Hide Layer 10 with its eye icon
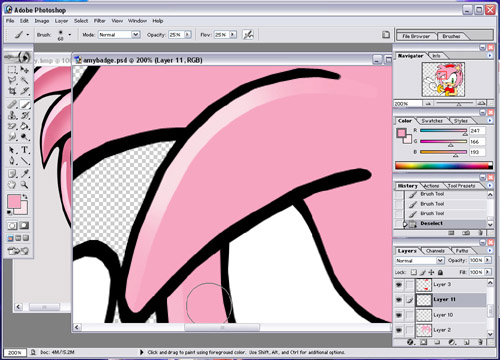 pyautogui.click(x=399, y=315)
